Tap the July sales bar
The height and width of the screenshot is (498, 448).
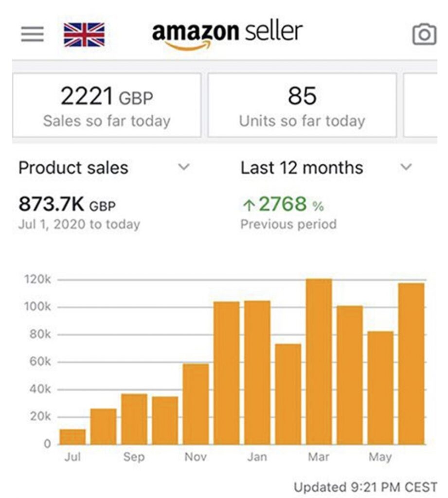[72, 437]
